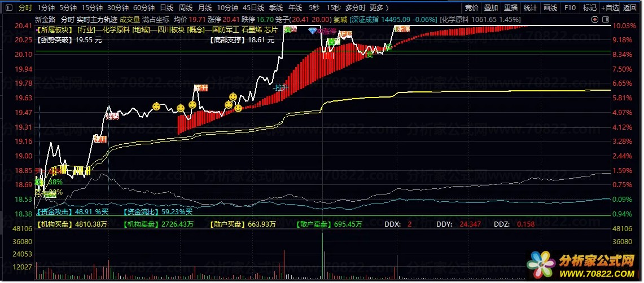Viewport: 644px width, 283px height.
Task: Click the 满占坐标 label
Action: click(x=156, y=19)
